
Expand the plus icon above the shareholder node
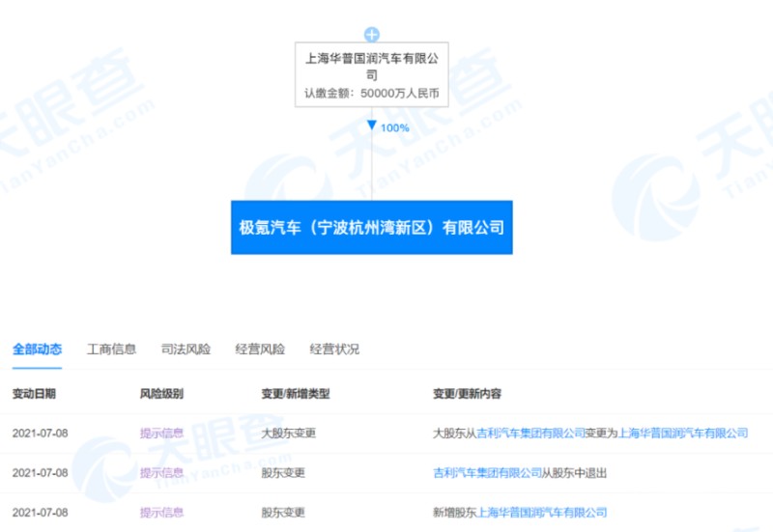tap(372, 35)
